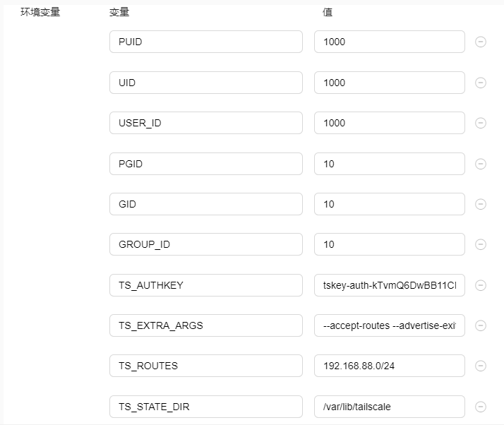The width and height of the screenshot is (504, 425).
Task: Edit the USER_ID value field 1000
Action: (x=389, y=123)
